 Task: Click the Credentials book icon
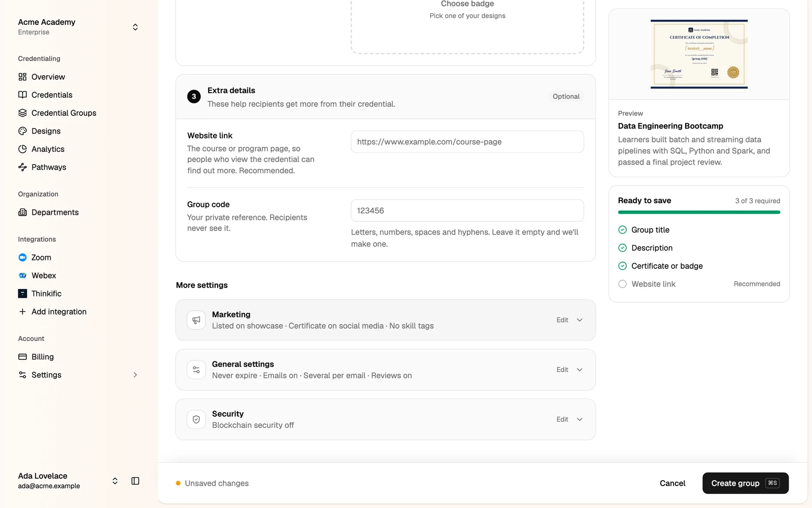[22, 95]
